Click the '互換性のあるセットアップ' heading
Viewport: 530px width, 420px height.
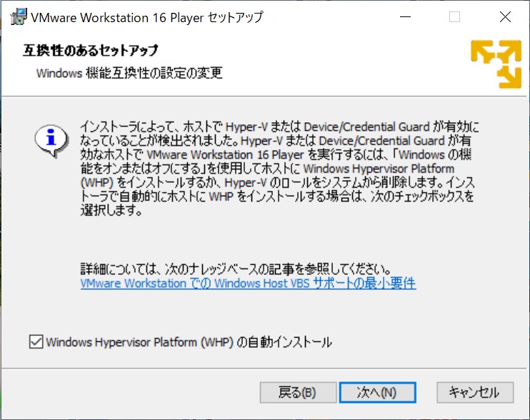[91, 51]
